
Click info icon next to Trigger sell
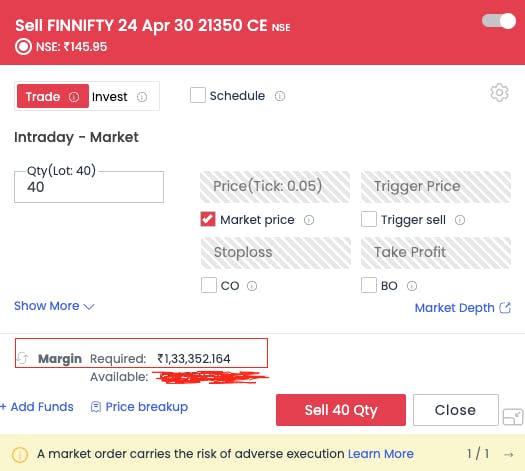[460, 220]
